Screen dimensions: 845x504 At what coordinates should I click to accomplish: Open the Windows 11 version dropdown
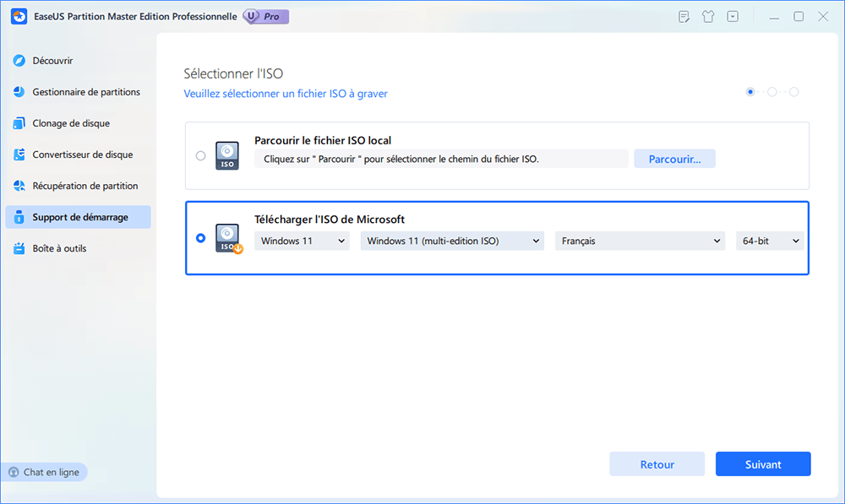click(302, 240)
